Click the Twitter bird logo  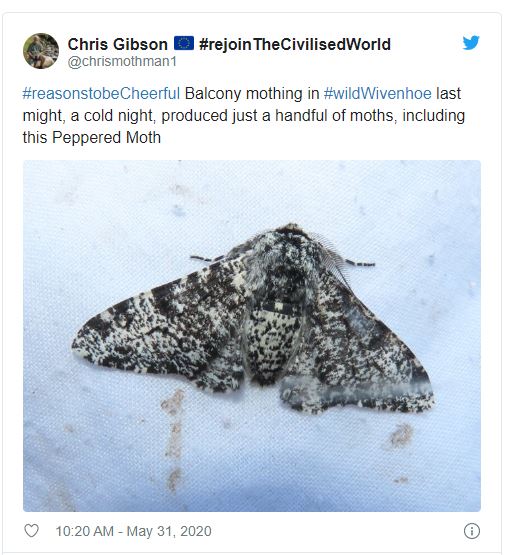[471, 42]
